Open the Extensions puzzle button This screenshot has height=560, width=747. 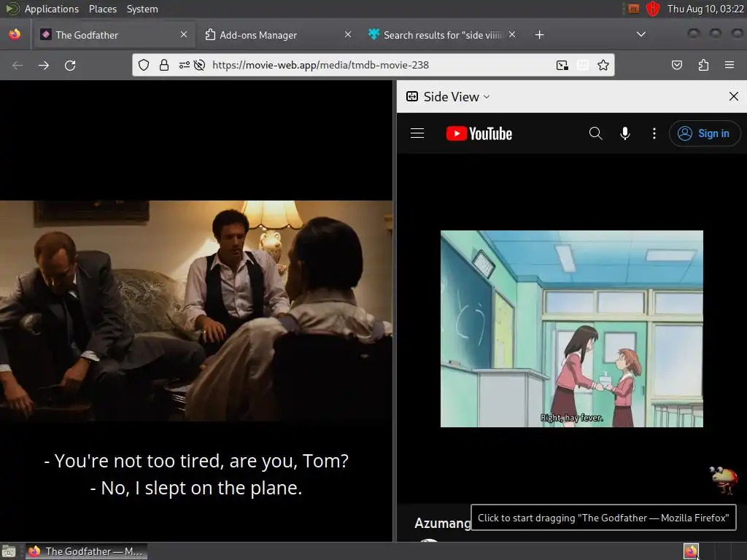click(x=704, y=65)
